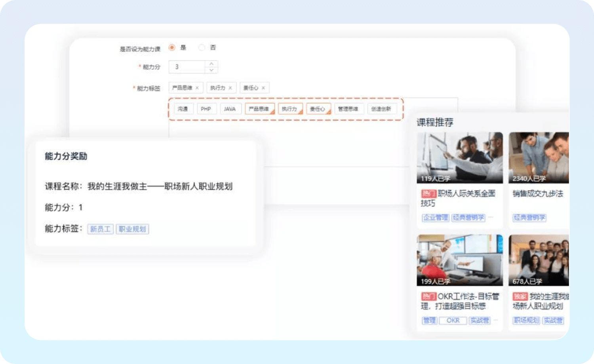The width and height of the screenshot is (594, 364).
Task: Click the 企业管理 course tag
Action: tap(435, 218)
